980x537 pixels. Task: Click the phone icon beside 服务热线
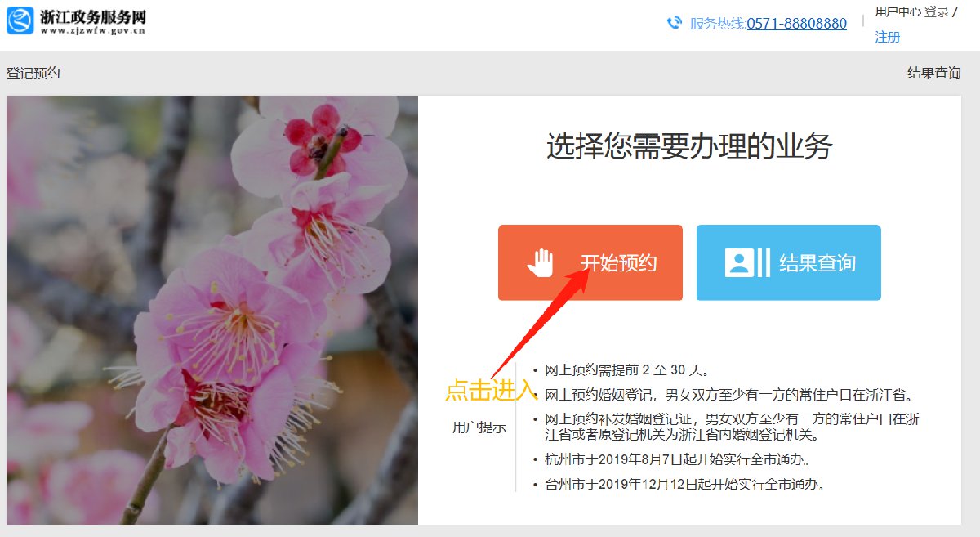point(674,23)
